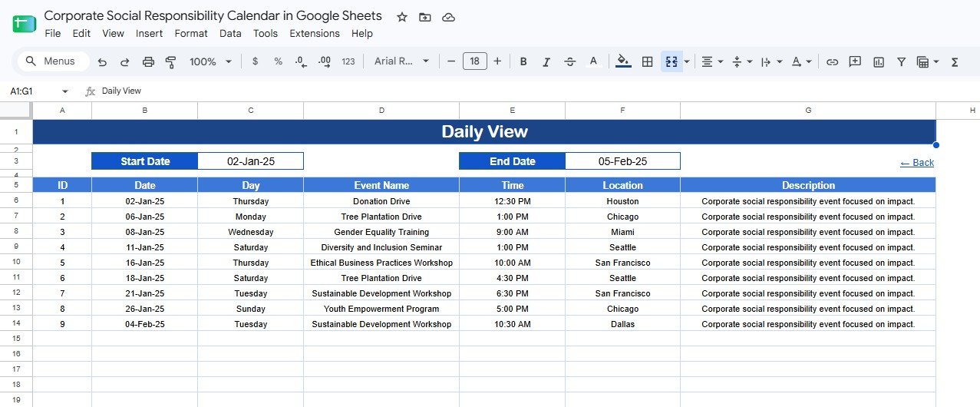980x407 pixels.
Task: Open vertical align dropdown
Action: click(x=741, y=61)
